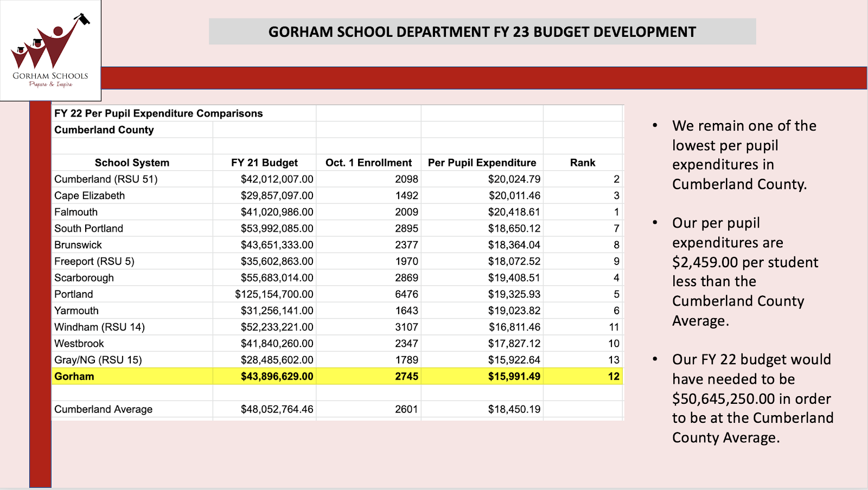
Task: Select the 'Westbrook' row label
Action: pos(79,344)
